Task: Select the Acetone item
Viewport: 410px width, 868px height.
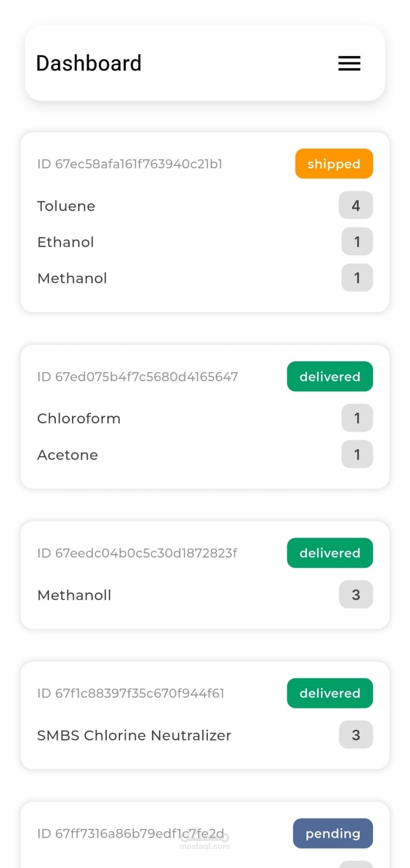Action: tap(67, 455)
